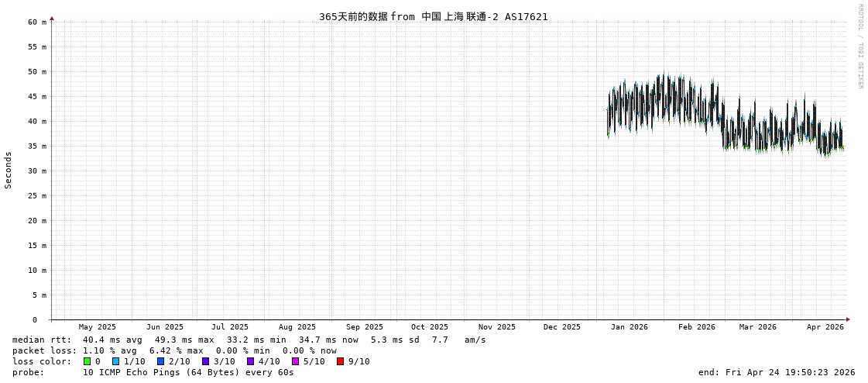Click the median rtt statistics row
The image size is (868, 383).
pos(249,340)
